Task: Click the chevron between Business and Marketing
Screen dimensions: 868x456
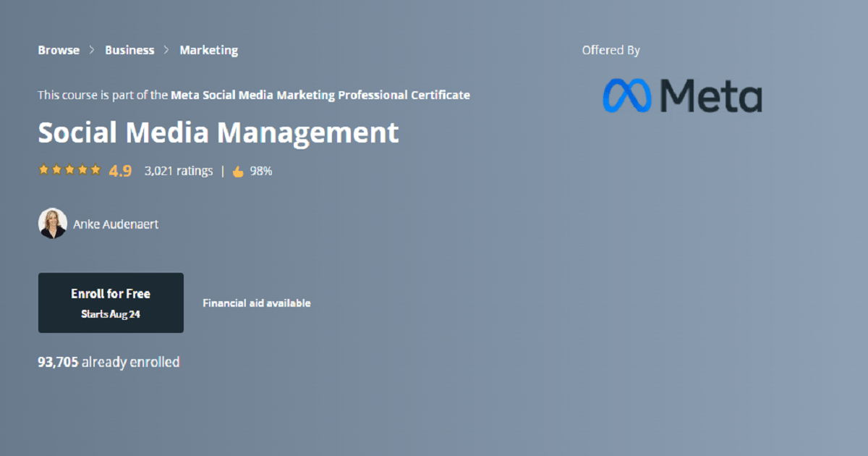Action: (166, 51)
